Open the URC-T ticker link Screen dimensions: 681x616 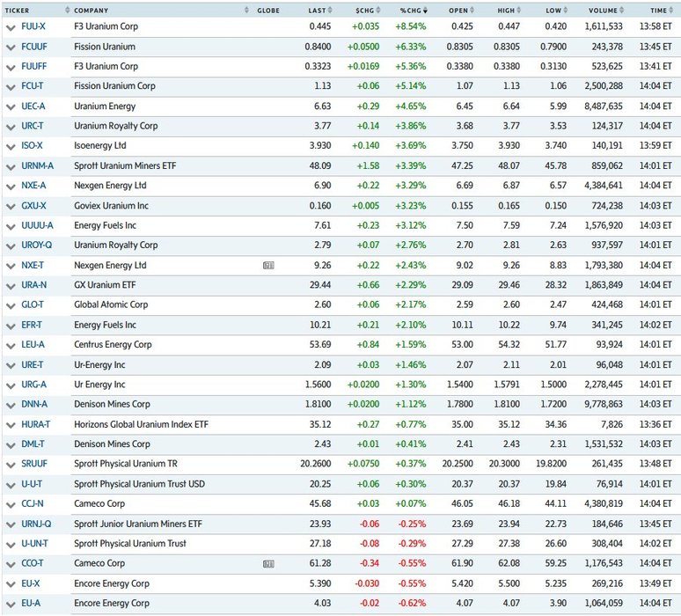point(33,126)
